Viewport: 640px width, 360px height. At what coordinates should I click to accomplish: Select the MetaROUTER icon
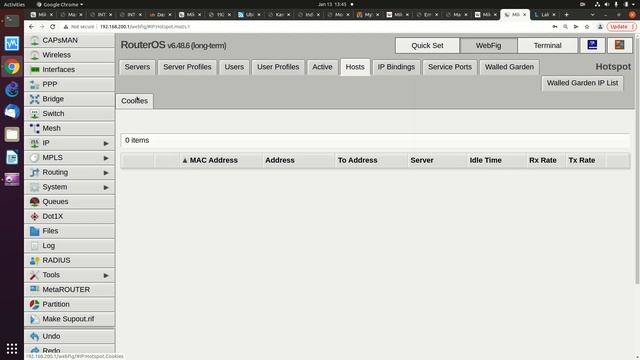[x=35, y=290]
